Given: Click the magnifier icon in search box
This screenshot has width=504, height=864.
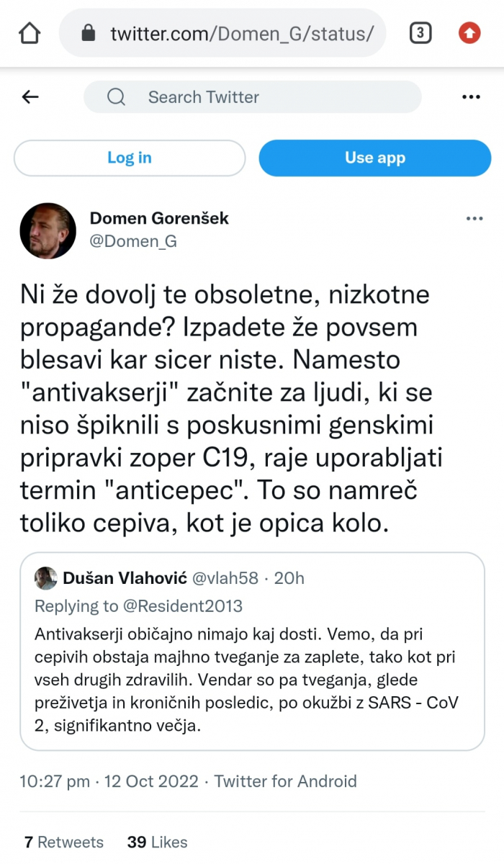Looking at the screenshot, I should tap(116, 97).
